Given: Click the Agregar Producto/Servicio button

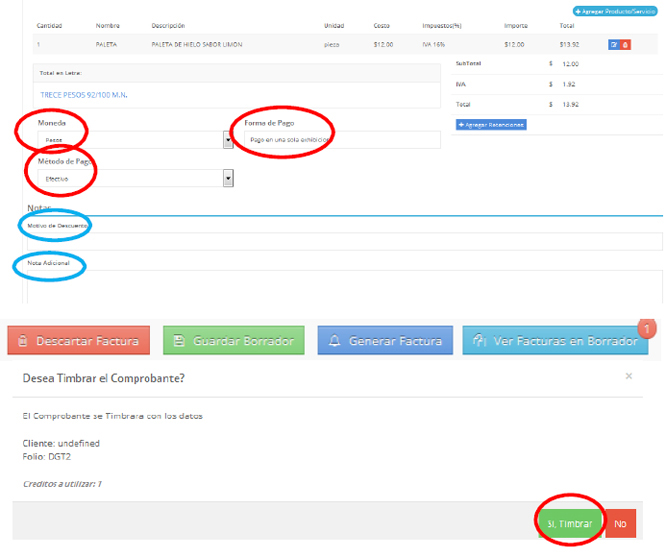Looking at the screenshot, I should pos(615,11).
